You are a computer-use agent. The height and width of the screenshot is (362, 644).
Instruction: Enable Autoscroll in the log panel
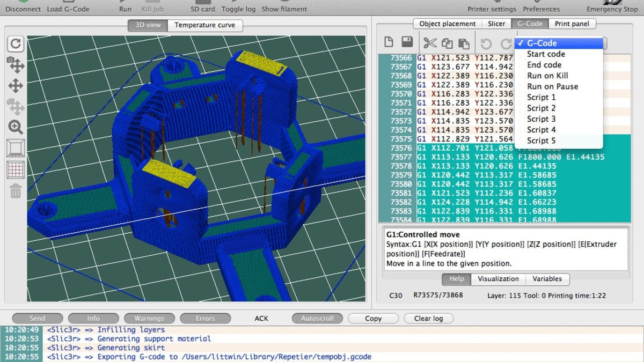tap(317, 318)
